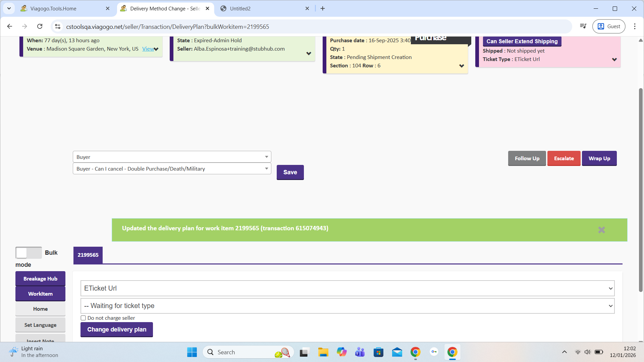Open the tab search chevron icon

coord(9,8)
